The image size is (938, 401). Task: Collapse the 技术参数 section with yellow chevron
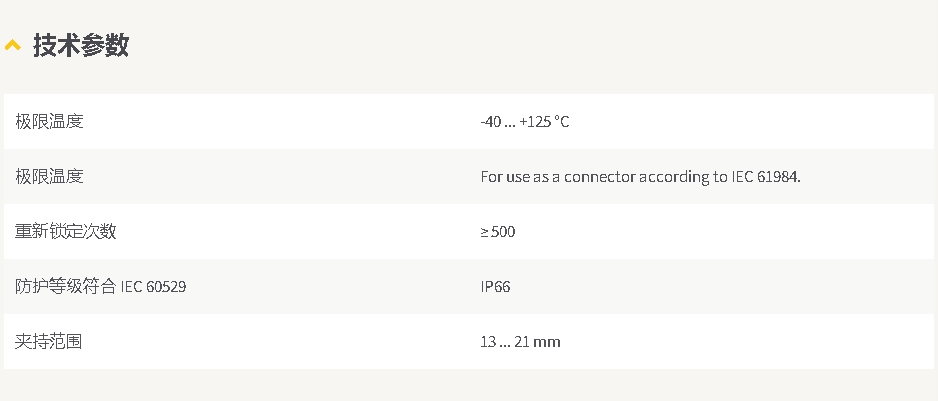point(13,45)
